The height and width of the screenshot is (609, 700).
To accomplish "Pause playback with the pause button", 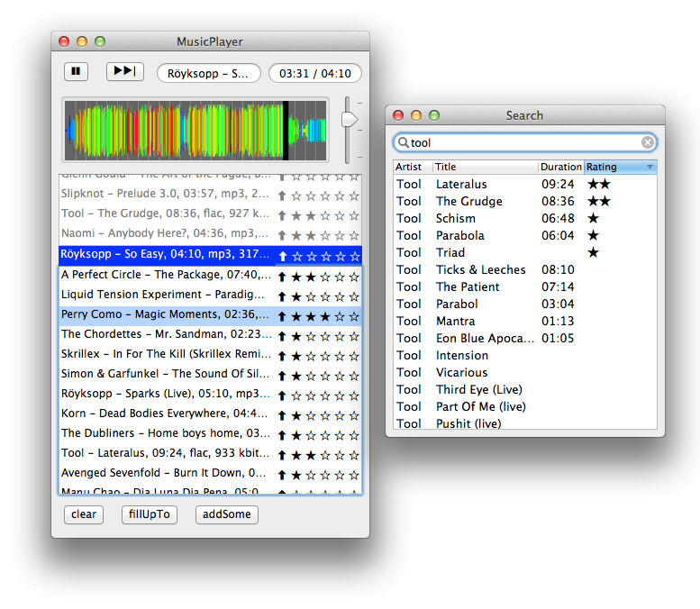I will pyautogui.click(x=76, y=72).
